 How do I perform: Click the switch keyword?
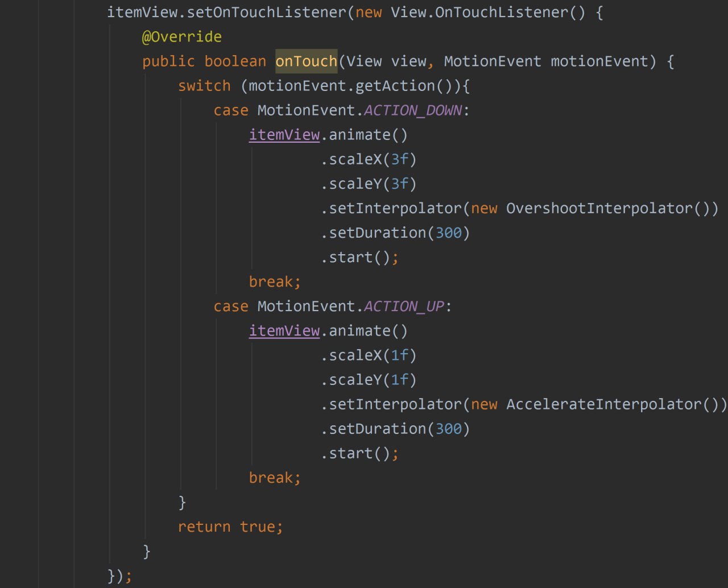204,86
